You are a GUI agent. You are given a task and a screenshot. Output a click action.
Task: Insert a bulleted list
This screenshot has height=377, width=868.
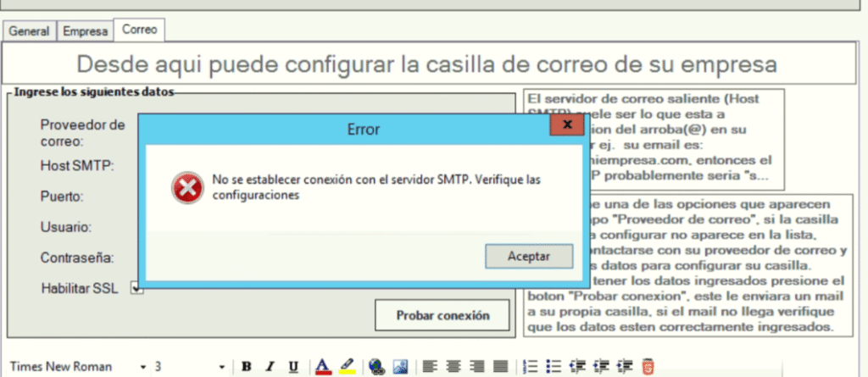pyautogui.click(x=554, y=366)
